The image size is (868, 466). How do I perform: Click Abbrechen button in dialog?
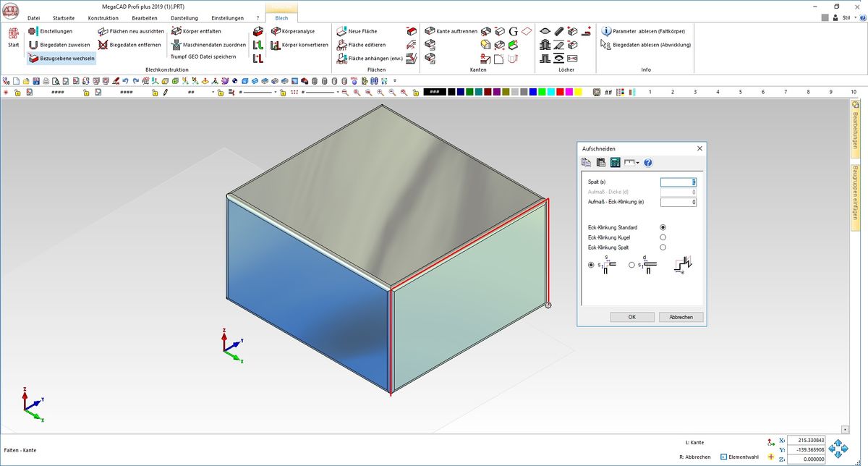pyautogui.click(x=681, y=317)
